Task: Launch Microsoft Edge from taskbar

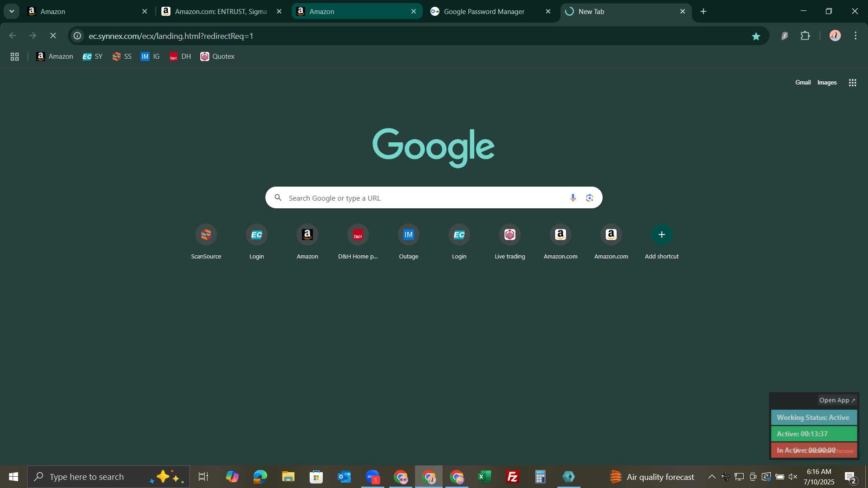Action: (x=260, y=477)
